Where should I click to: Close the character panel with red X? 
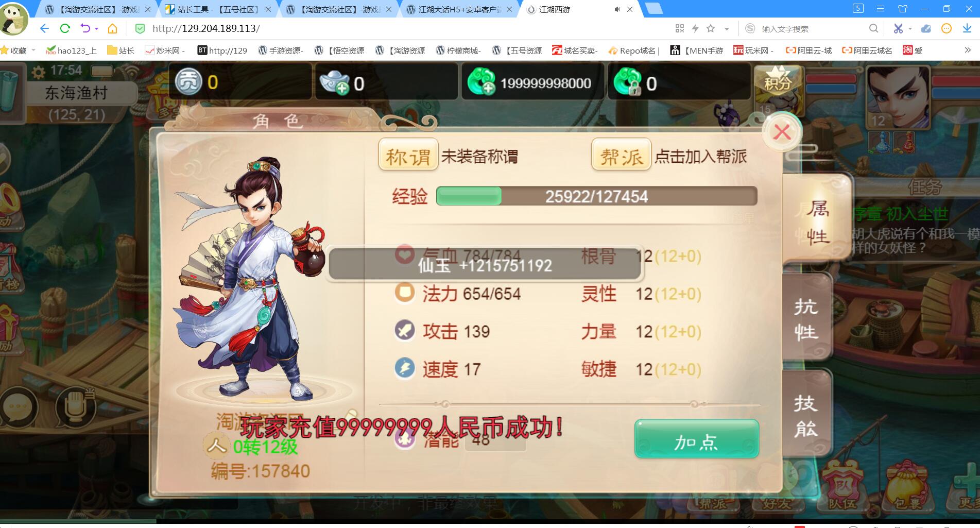782,132
